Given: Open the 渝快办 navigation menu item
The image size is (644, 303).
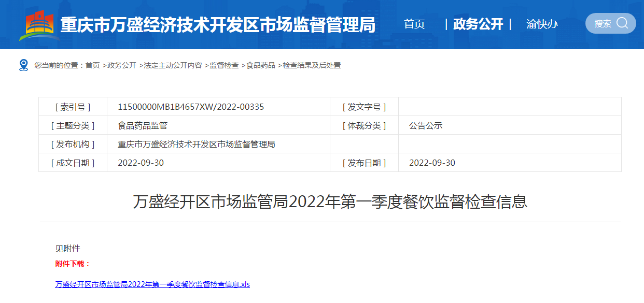Looking at the screenshot, I should point(542,24).
